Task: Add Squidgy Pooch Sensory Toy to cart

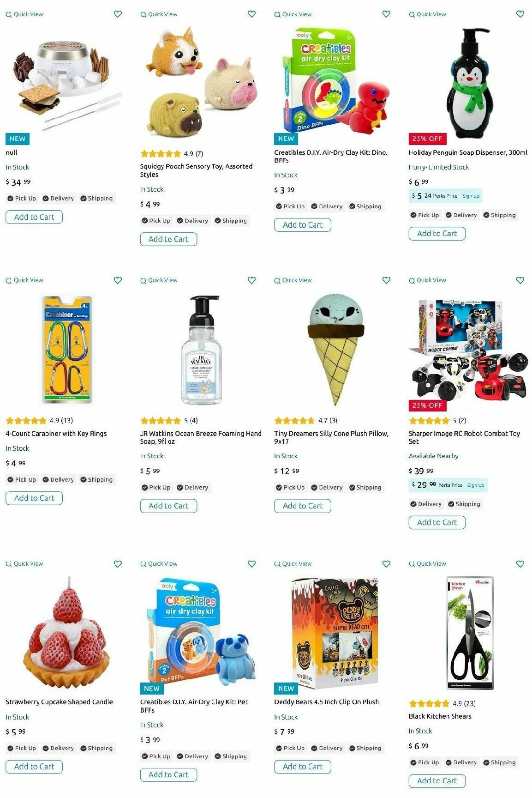Action: click(x=168, y=239)
